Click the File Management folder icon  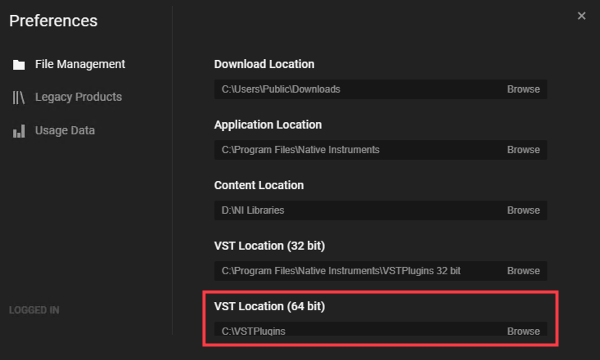pyautogui.click(x=18, y=65)
